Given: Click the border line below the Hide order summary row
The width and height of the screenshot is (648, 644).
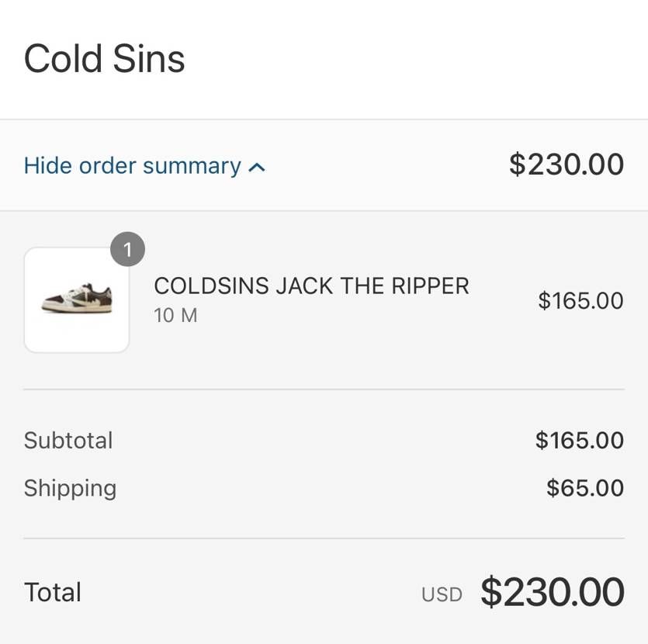Looking at the screenshot, I should (x=324, y=210).
